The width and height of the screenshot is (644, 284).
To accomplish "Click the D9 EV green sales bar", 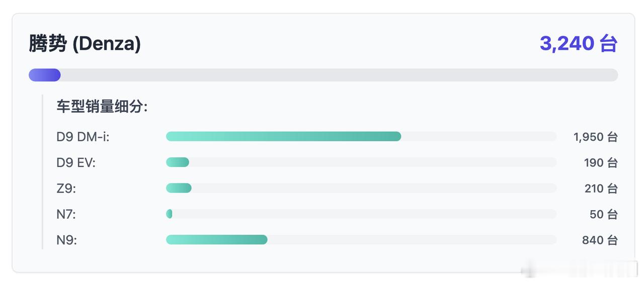I will coord(178,162).
